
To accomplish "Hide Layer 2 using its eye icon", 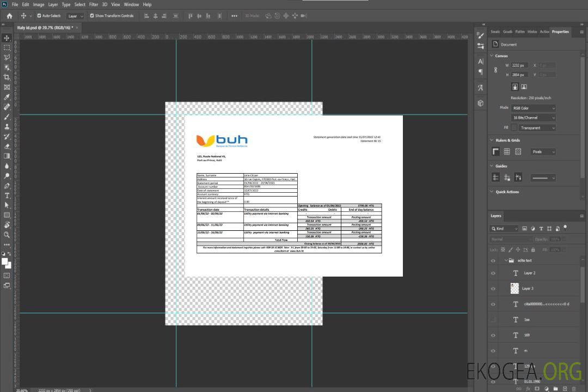I will pyautogui.click(x=493, y=273).
